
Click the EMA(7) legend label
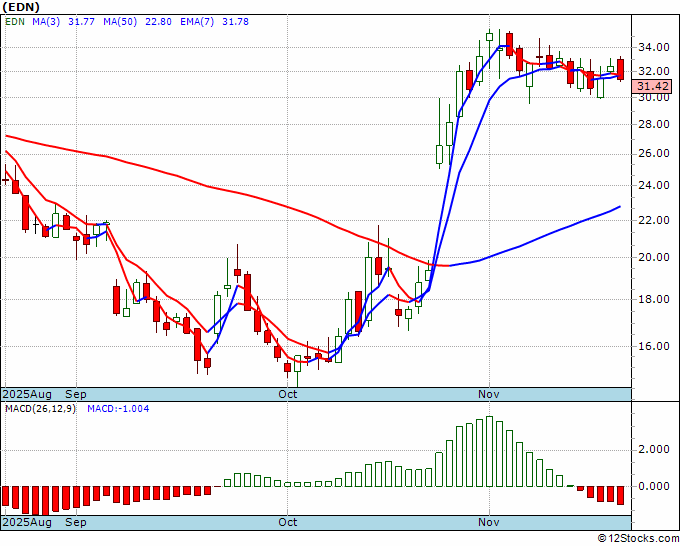click(197, 22)
